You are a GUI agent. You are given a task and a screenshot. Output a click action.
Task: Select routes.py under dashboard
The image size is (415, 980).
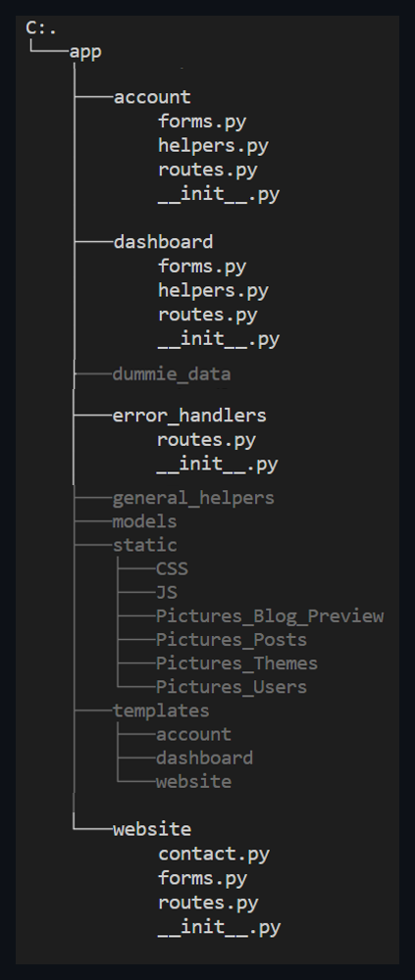tap(207, 315)
